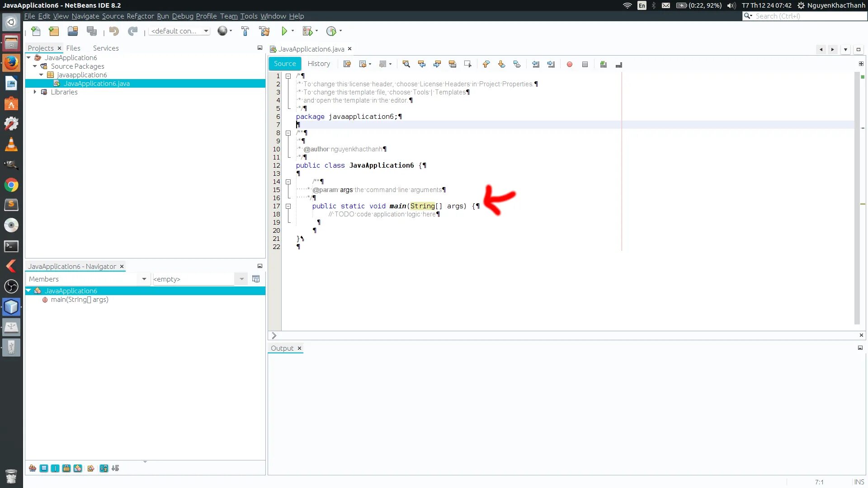Switch editor to History view
868x488 pixels.
pyautogui.click(x=319, y=64)
